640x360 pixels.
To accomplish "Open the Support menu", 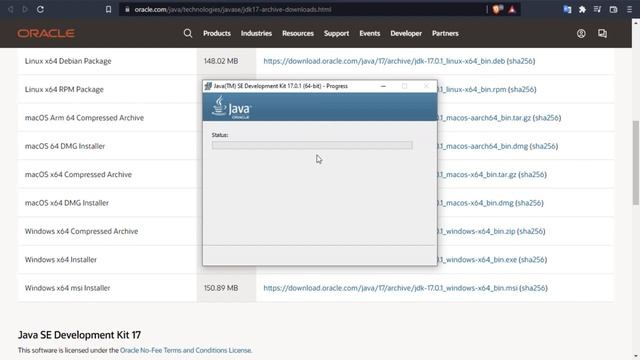I will (x=336, y=33).
